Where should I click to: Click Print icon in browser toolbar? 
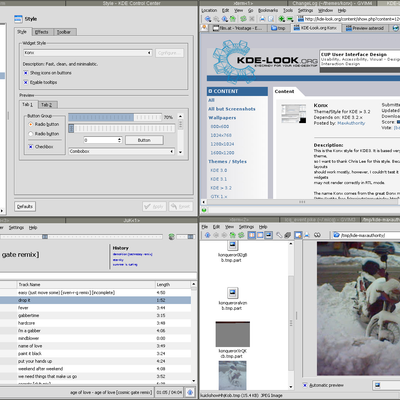coord(262,19)
